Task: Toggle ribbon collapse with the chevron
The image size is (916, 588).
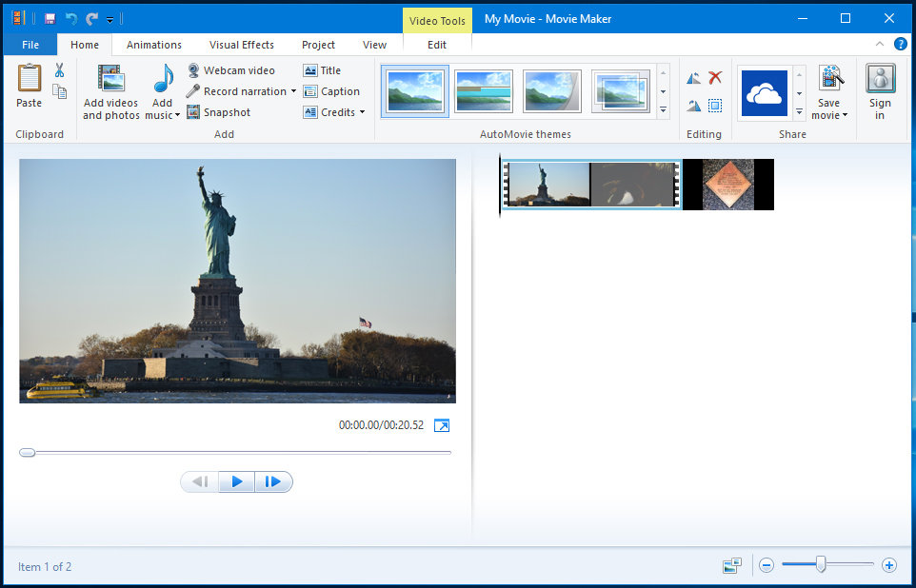Action: pos(879,44)
